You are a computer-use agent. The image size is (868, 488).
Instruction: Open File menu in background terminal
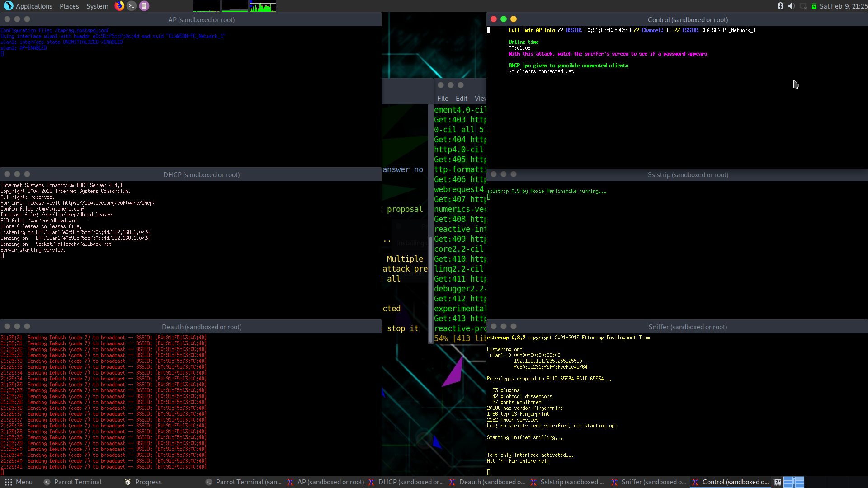click(443, 99)
